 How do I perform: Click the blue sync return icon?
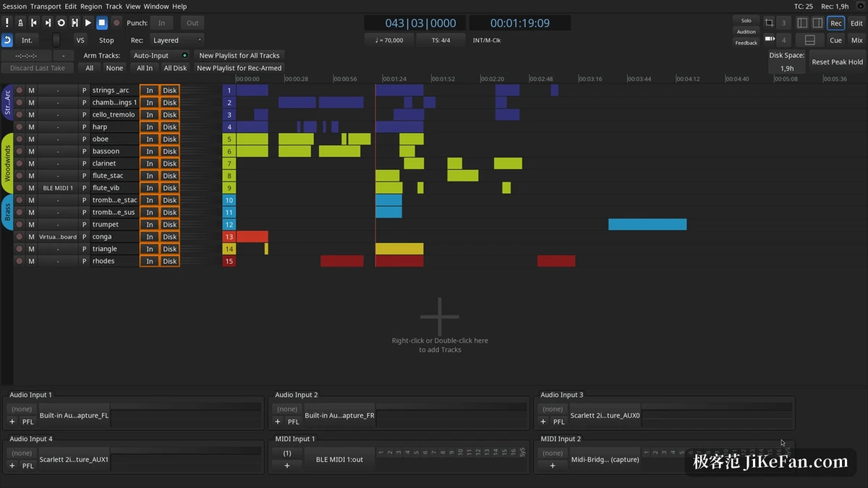[x=7, y=40]
